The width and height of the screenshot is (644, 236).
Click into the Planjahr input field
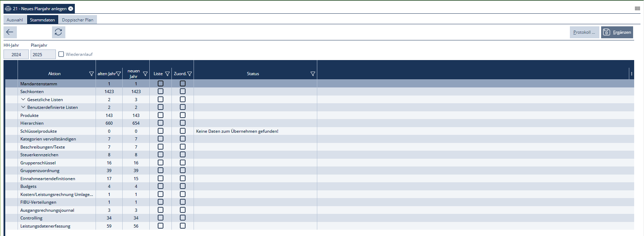43,54
